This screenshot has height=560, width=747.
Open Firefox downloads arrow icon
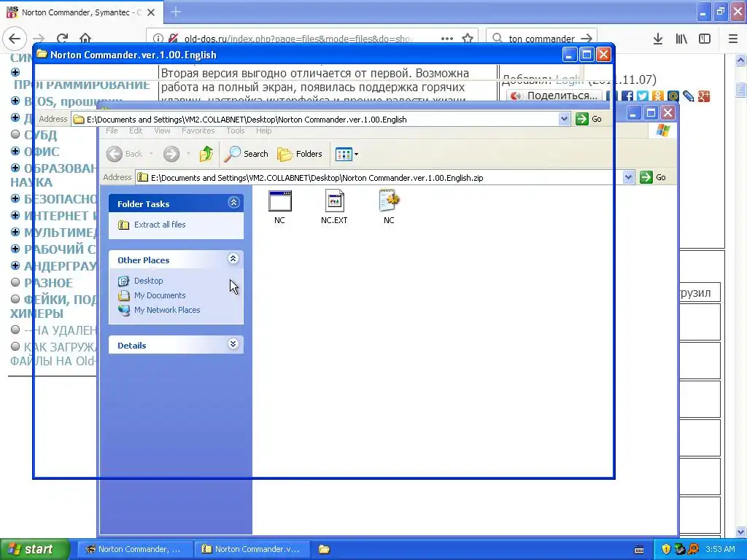tap(658, 38)
